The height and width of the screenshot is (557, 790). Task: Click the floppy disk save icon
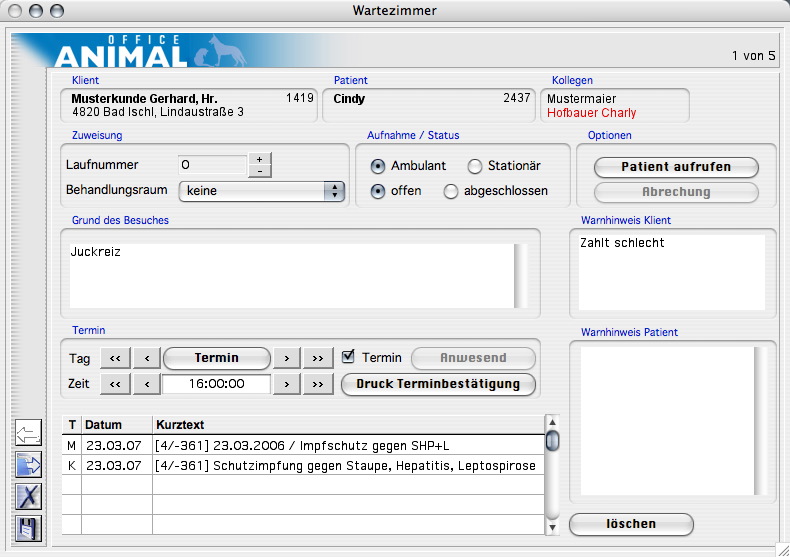pyautogui.click(x=29, y=527)
